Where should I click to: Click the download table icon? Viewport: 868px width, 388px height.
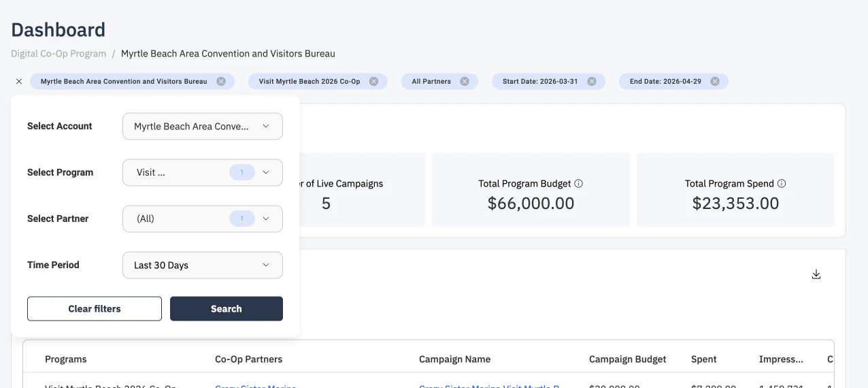click(x=816, y=274)
